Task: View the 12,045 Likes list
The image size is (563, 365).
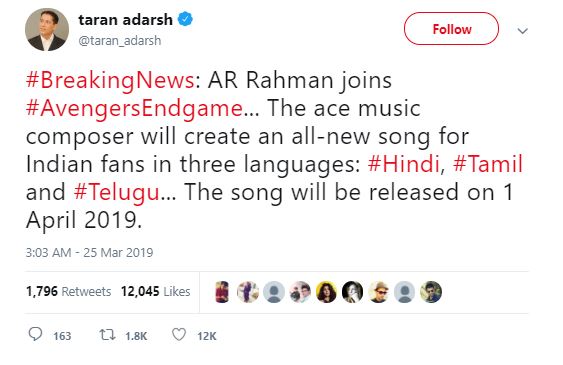Action: (155, 291)
